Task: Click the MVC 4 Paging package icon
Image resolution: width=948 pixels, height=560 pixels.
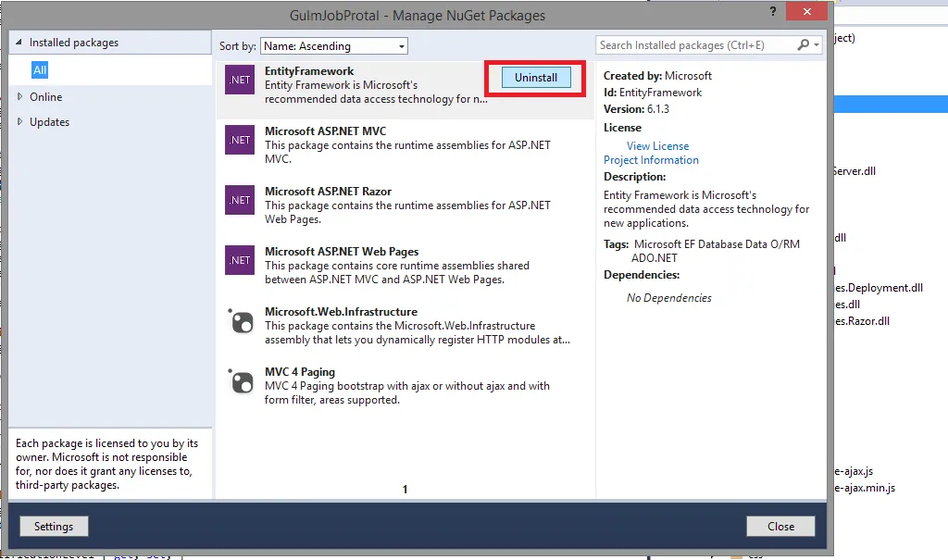Action: pos(241,381)
